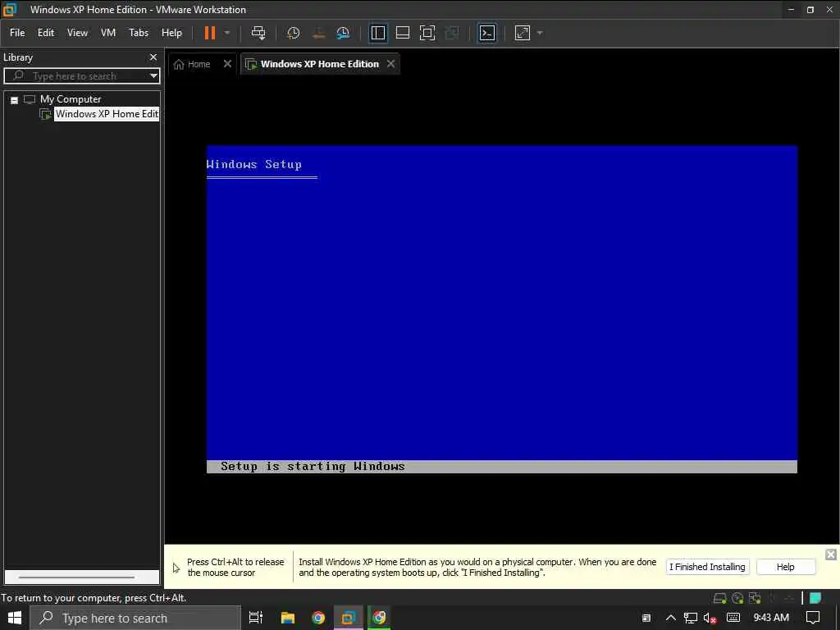The height and width of the screenshot is (630, 840).
Task: Toggle the thumbnail bar view icon
Action: click(x=402, y=33)
